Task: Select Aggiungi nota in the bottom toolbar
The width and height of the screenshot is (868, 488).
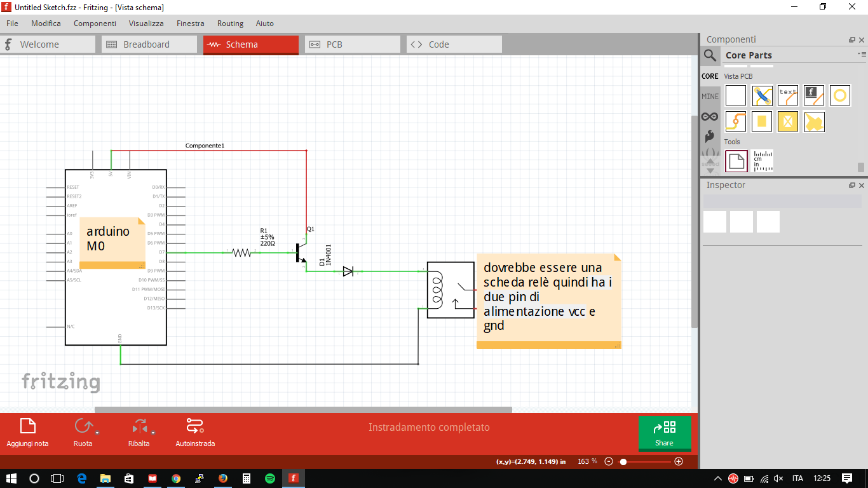Action: click(27, 432)
